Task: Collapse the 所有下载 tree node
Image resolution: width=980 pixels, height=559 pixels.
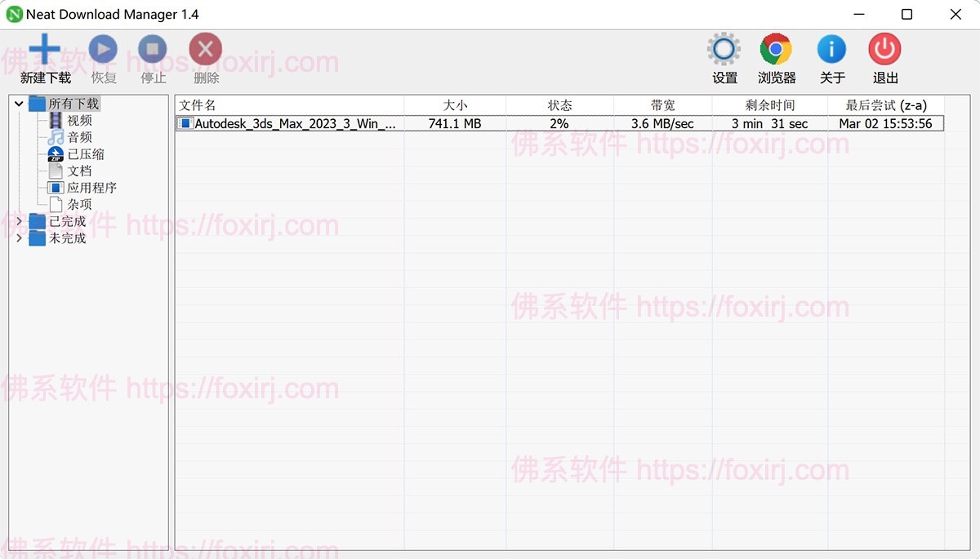Action: click(18, 104)
